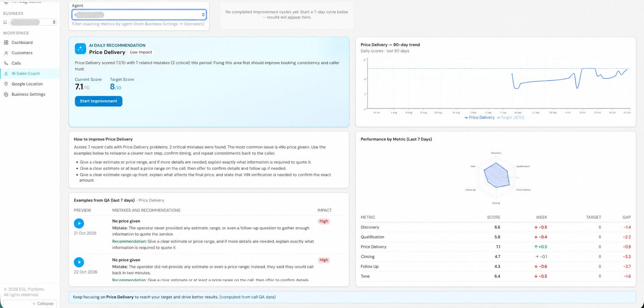Click the Current Score 7.1/10 value
The width and height of the screenshot is (644, 308).
[82, 87]
